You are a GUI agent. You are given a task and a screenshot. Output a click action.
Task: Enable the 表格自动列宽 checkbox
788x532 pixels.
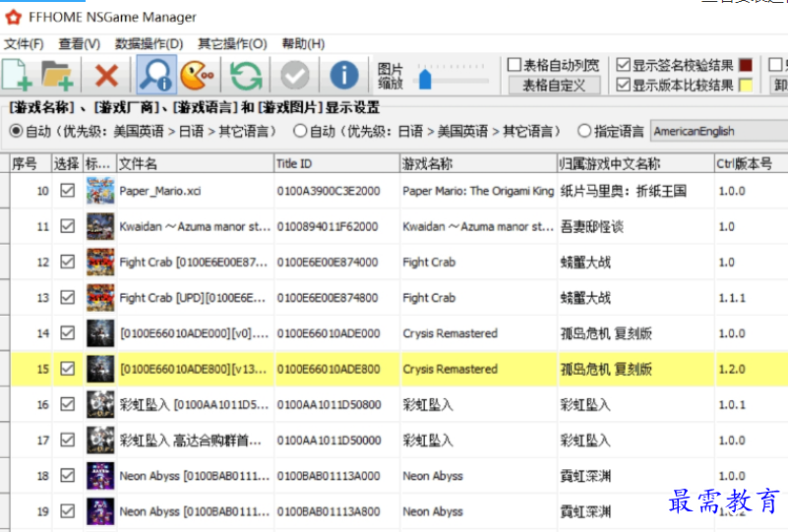point(515,64)
